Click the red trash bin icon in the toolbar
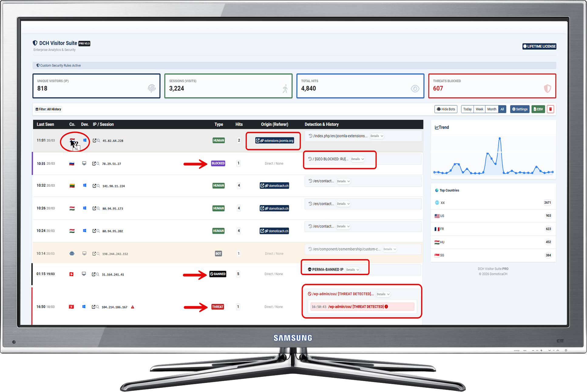Screen dimensions: 587x392 (x=551, y=109)
